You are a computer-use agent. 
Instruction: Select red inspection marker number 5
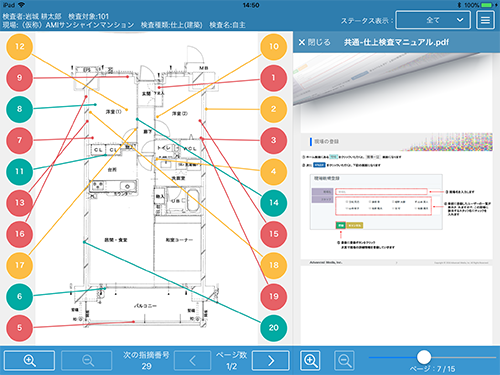[x=19, y=328]
